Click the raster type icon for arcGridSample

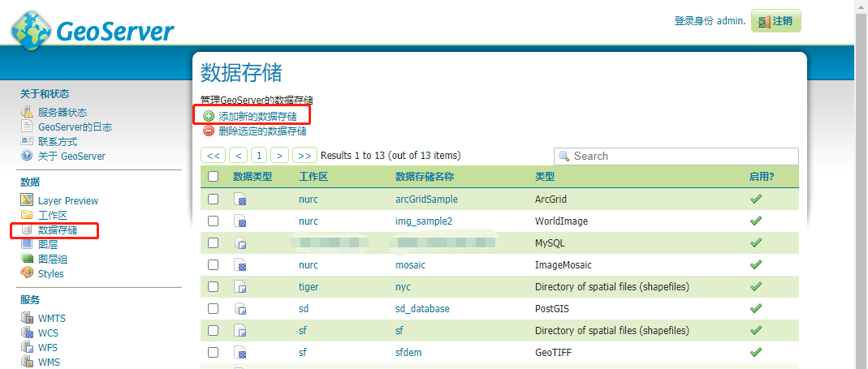240,200
